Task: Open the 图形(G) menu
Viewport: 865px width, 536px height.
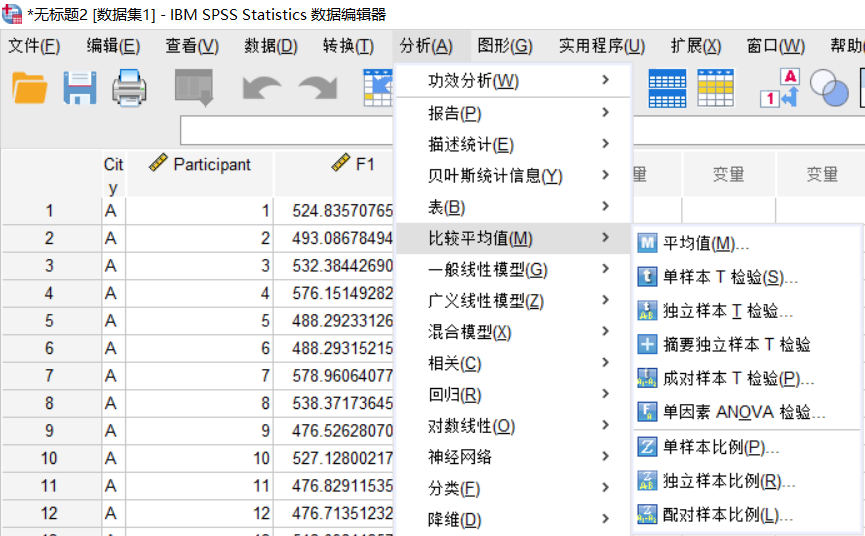Action: (505, 46)
